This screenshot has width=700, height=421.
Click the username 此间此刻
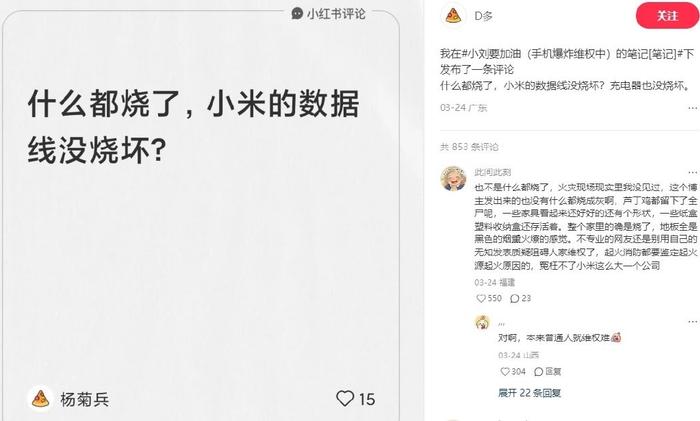click(492, 172)
